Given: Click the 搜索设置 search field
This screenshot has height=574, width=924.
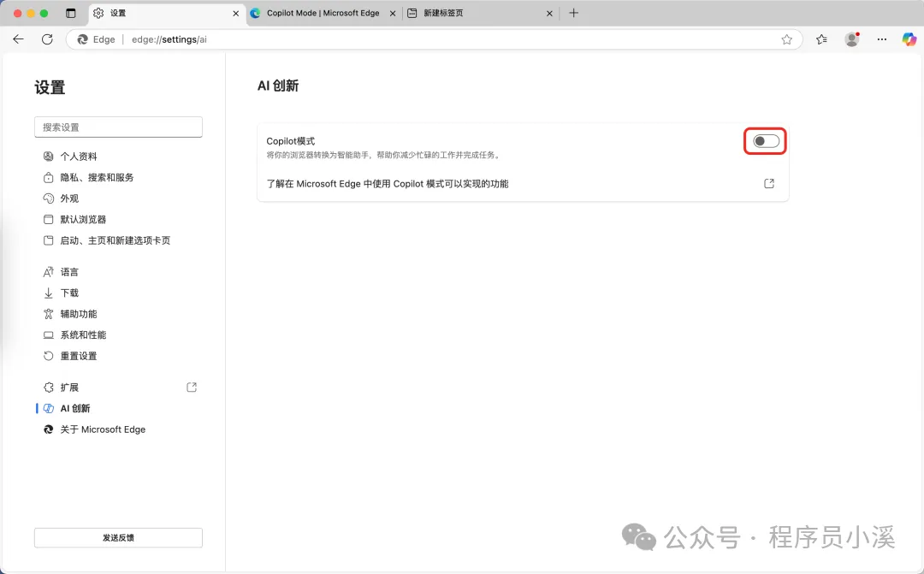Looking at the screenshot, I should pos(118,127).
